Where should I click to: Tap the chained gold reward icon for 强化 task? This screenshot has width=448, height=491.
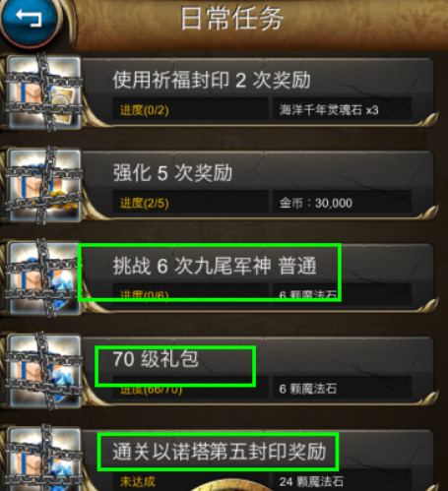44,185
